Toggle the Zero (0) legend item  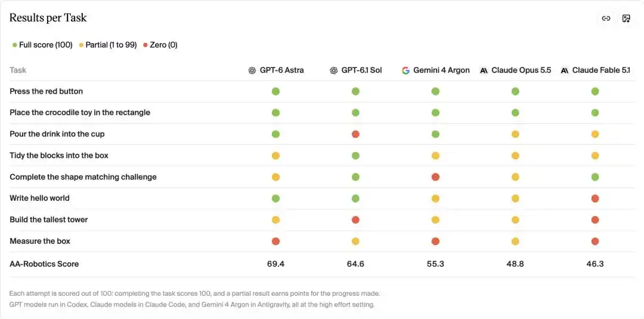point(160,45)
